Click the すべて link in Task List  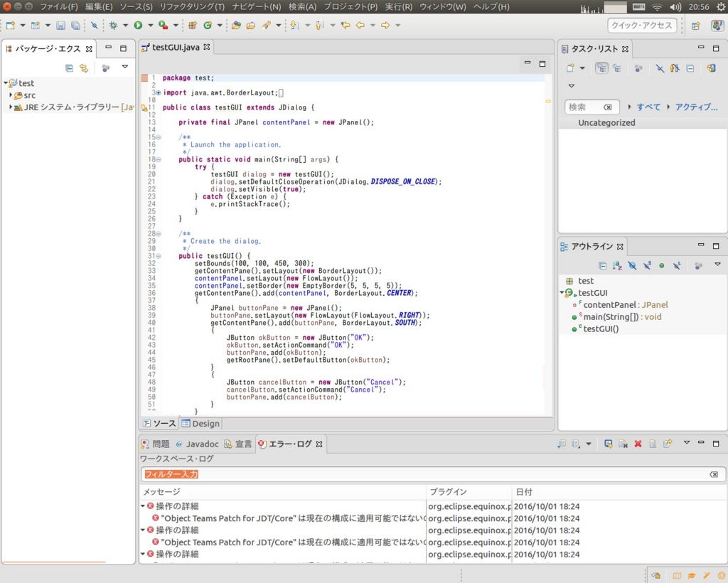pos(648,107)
